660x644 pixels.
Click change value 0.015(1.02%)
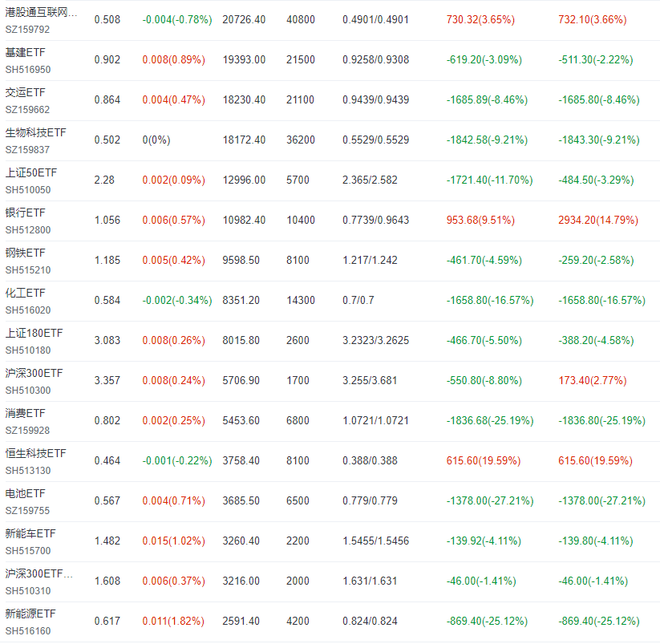(x=173, y=541)
